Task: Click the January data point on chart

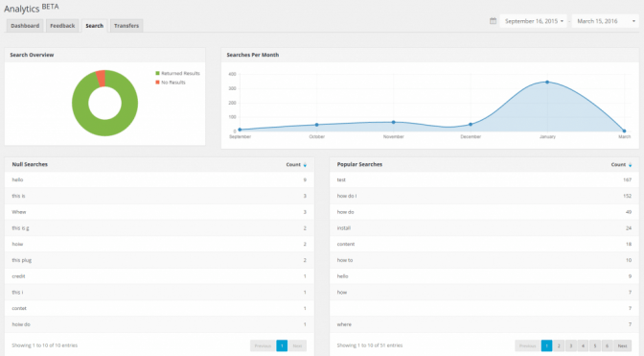Action: pyautogui.click(x=547, y=83)
